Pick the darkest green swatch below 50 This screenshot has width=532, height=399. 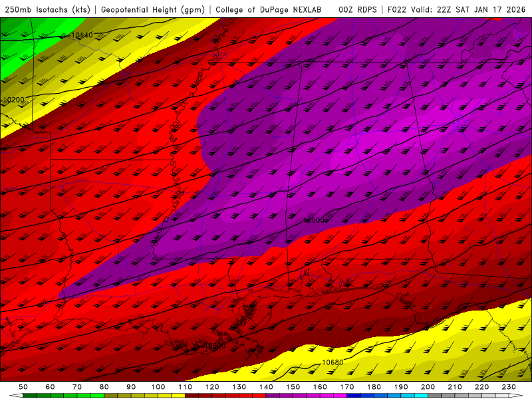[30, 396]
